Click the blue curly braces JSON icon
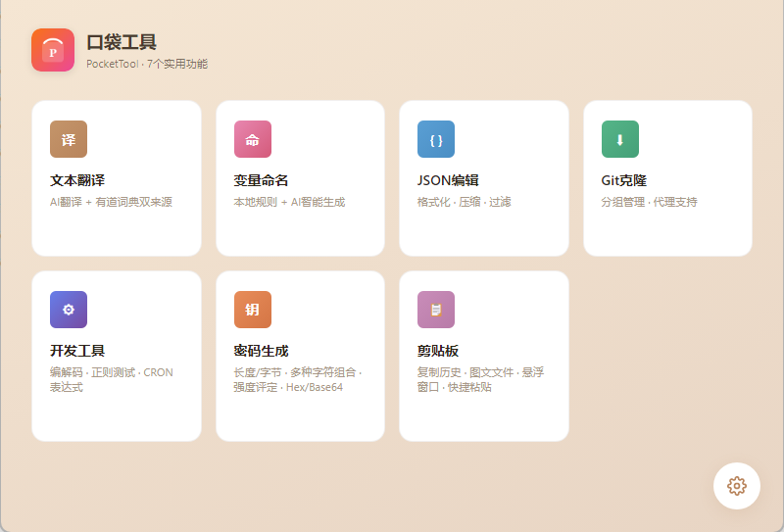This screenshot has width=784, height=532. (436, 139)
